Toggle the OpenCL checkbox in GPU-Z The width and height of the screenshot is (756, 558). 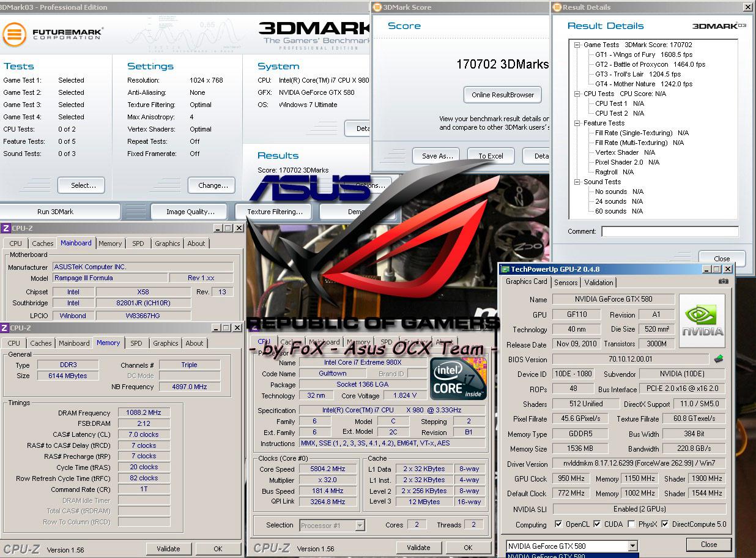[558, 524]
